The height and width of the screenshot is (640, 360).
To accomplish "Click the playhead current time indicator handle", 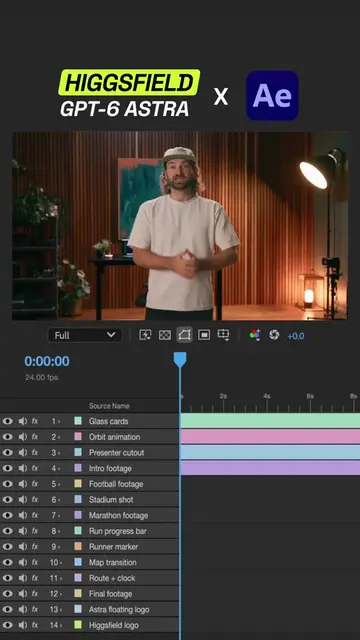I will tap(180, 359).
